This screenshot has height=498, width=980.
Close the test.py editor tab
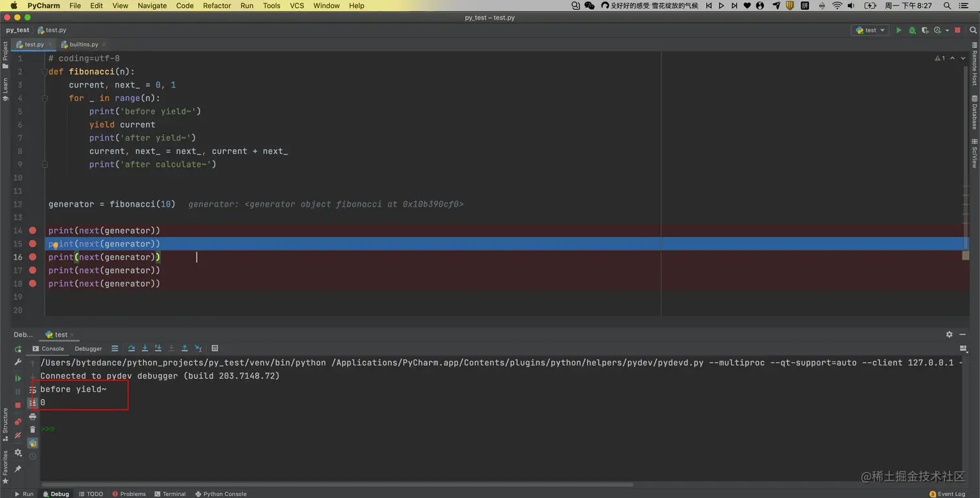[x=50, y=45]
